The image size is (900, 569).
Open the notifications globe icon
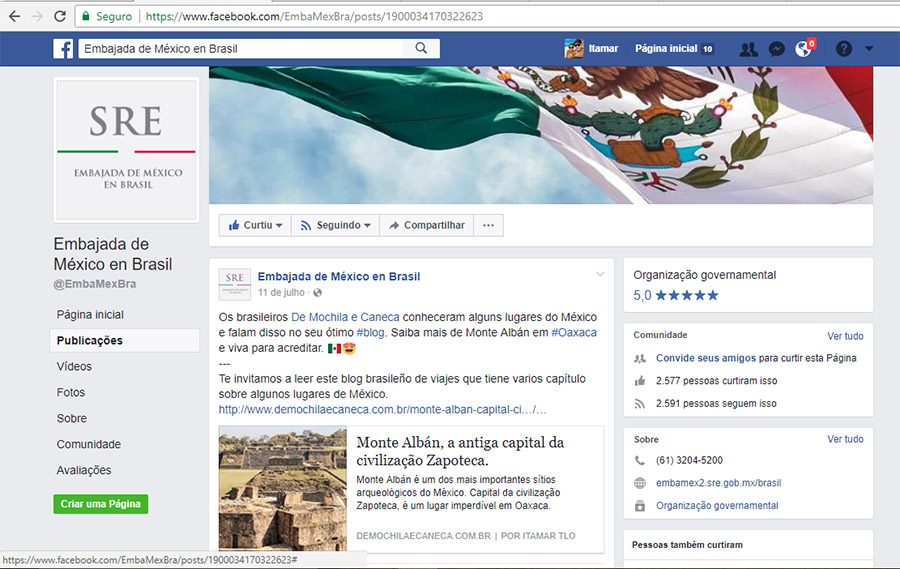(803, 49)
